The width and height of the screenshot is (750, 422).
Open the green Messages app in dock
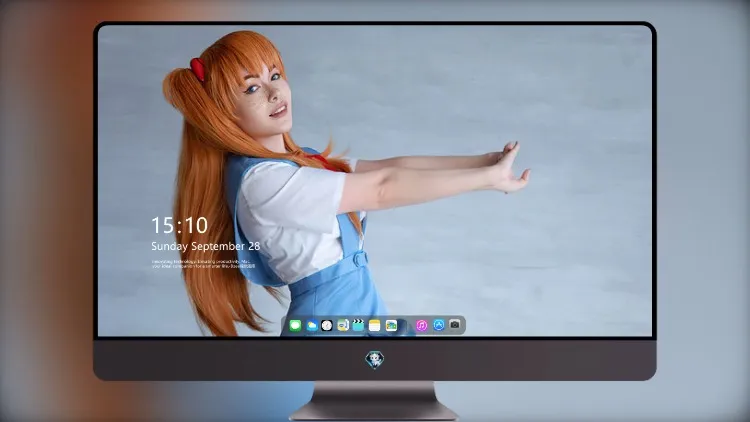pyautogui.click(x=295, y=326)
